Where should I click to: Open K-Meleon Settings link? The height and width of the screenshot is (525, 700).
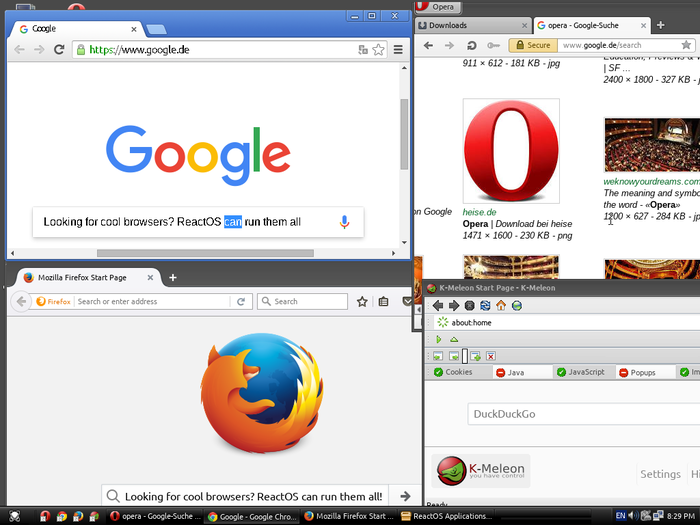pos(660,474)
